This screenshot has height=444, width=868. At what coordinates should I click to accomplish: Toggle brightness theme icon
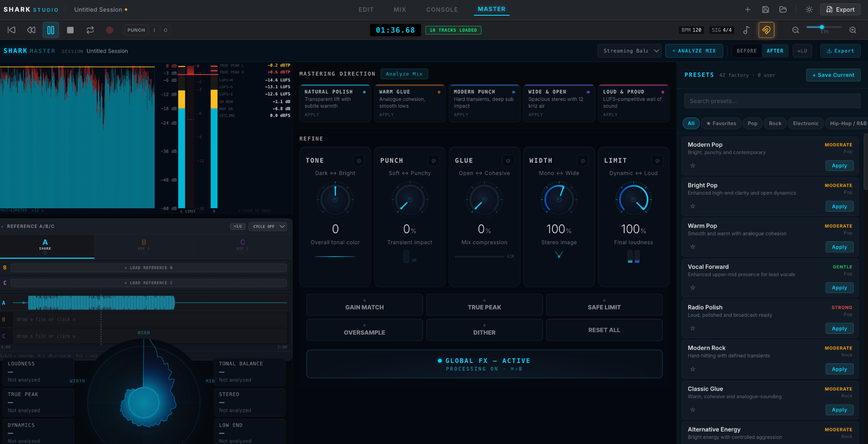809,9
